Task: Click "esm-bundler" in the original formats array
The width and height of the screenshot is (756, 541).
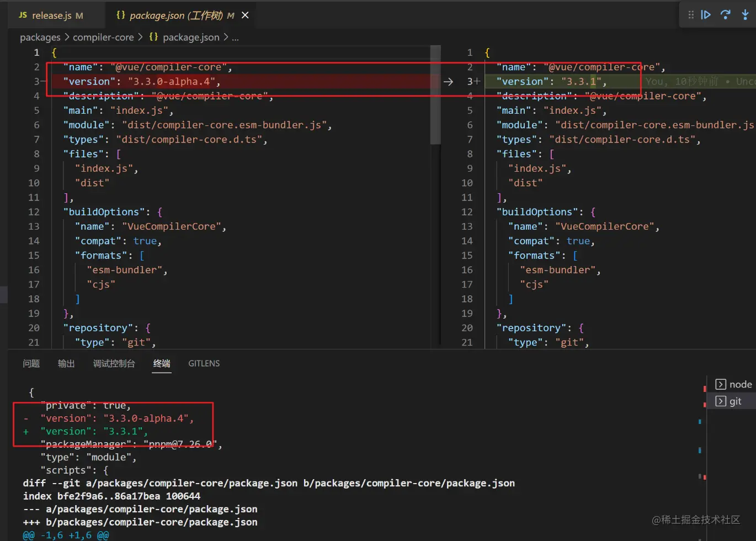Action: [x=125, y=270]
